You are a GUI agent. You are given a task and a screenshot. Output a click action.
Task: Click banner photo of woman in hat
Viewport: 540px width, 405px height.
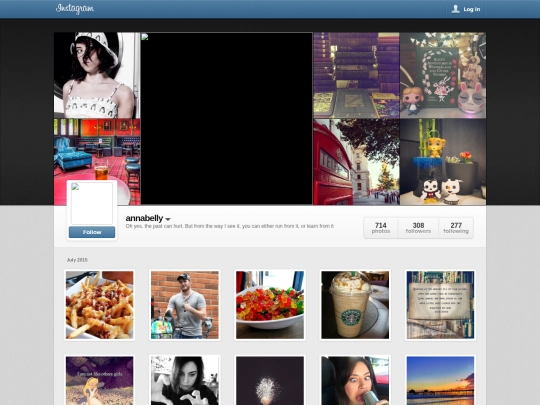[97, 75]
